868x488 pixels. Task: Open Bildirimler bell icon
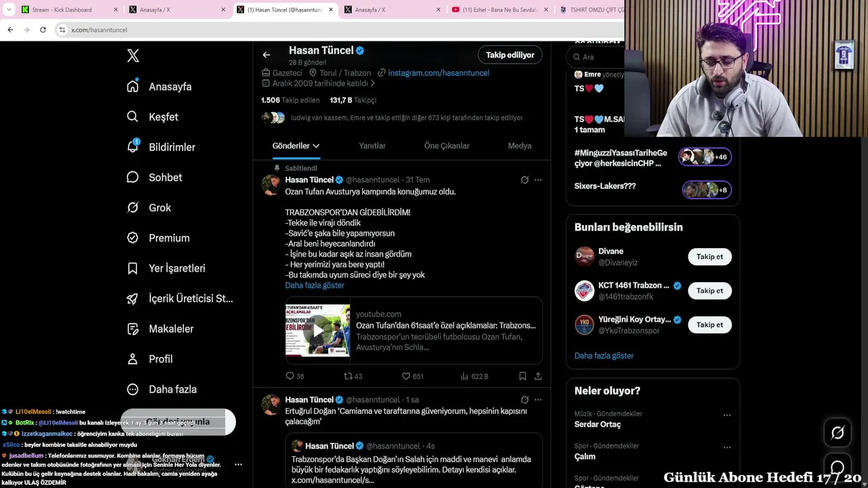133,146
